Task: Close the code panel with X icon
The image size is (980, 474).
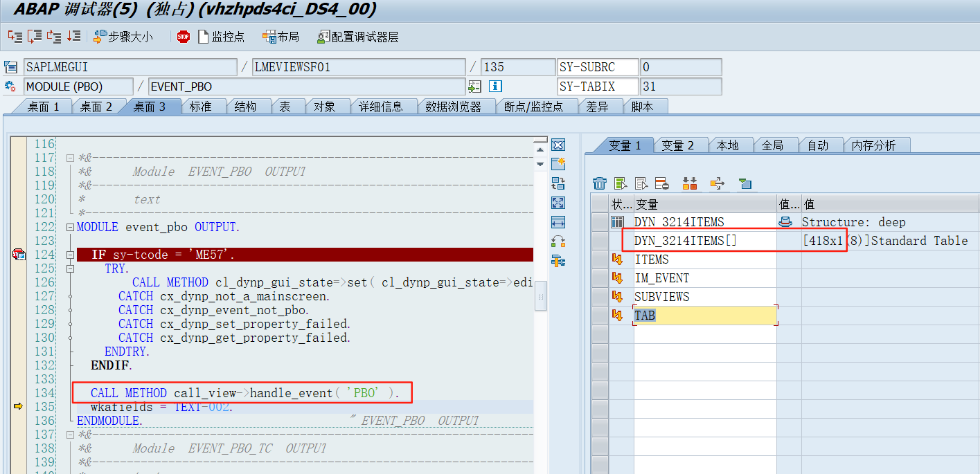Action: click(558, 145)
